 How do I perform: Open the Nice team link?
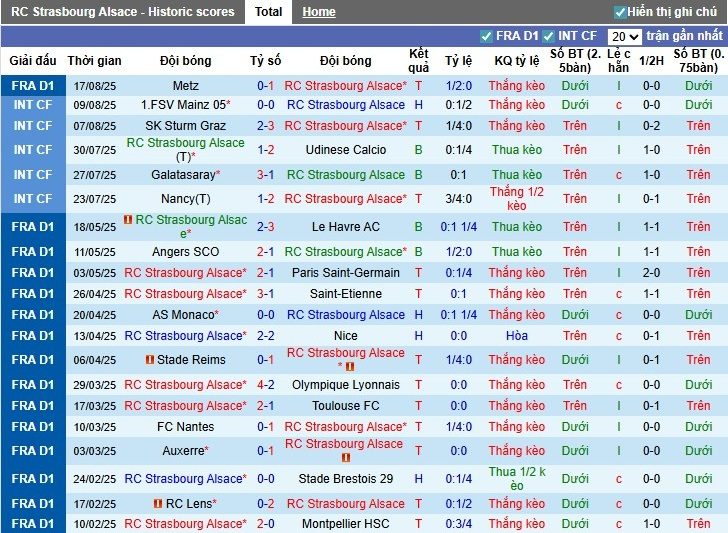[x=346, y=336]
